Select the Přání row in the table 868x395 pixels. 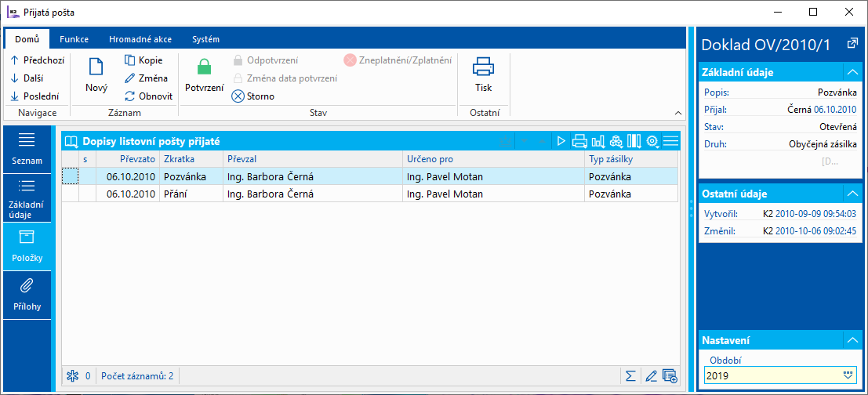pyautogui.click(x=370, y=194)
